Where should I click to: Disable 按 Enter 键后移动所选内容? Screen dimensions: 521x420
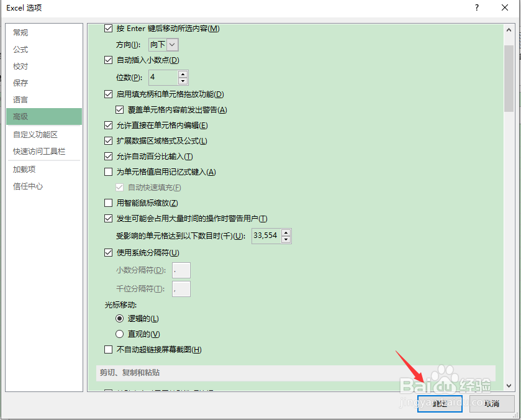(x=109, y=28)
